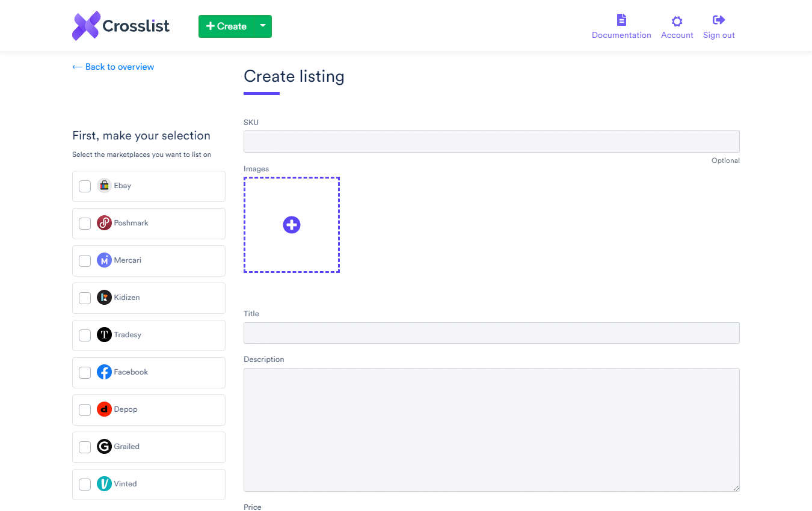Click the Facebook label text
Viewport: 812px width, 511px height.
tap(131, 372)
